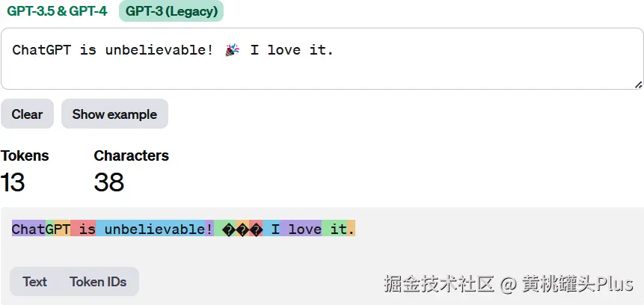Click the Show example button
The height and width of the screenshot is (305, 644).
click(x=114, y=114)
